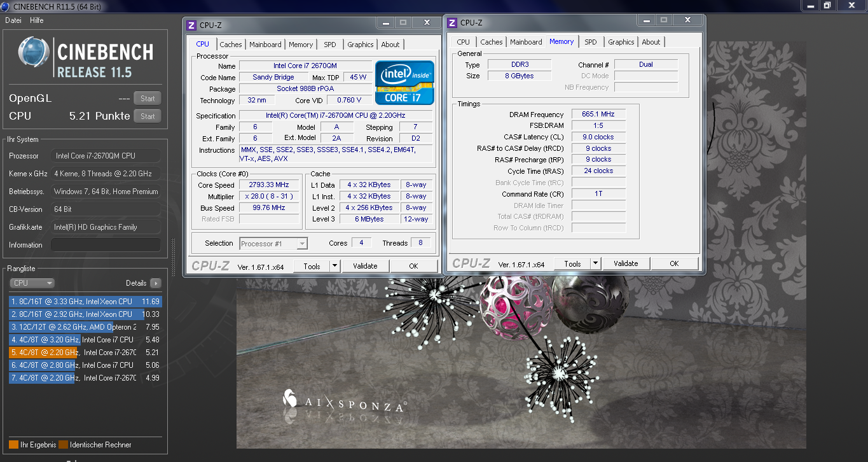Click Tools button in right CPU-Z window
The height and width of the screenshot is (462, 868).
coord(573,263)
